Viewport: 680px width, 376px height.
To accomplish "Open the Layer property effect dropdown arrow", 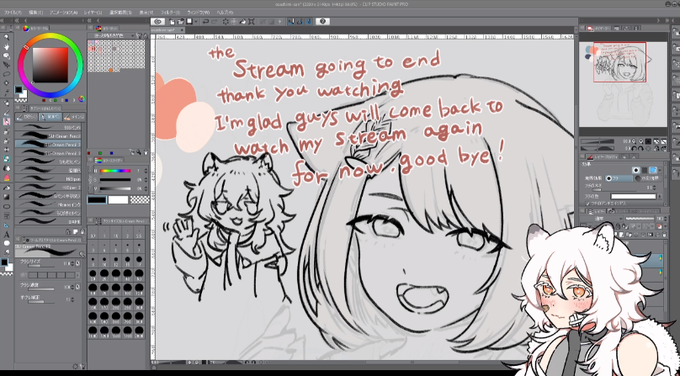I will tap(661, 170).
